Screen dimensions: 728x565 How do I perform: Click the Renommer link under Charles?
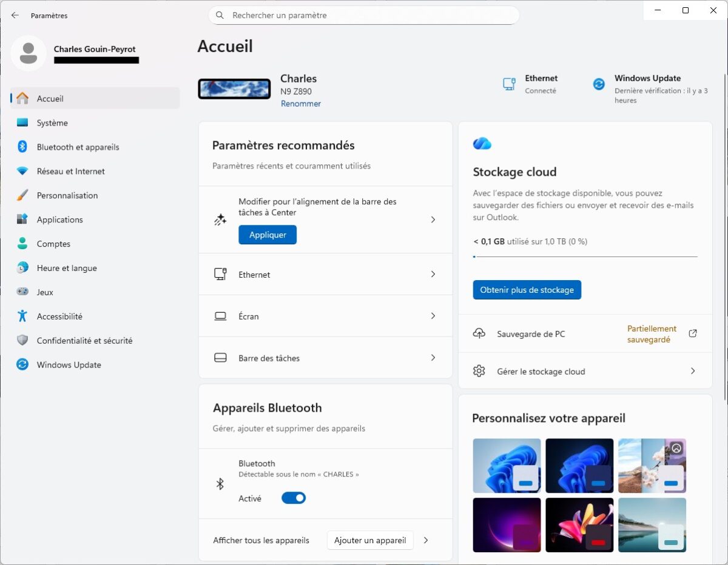click(300, 103)
